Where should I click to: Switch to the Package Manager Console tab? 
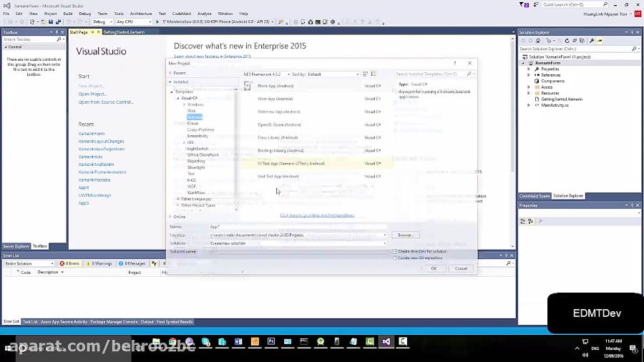click(114, 322)
